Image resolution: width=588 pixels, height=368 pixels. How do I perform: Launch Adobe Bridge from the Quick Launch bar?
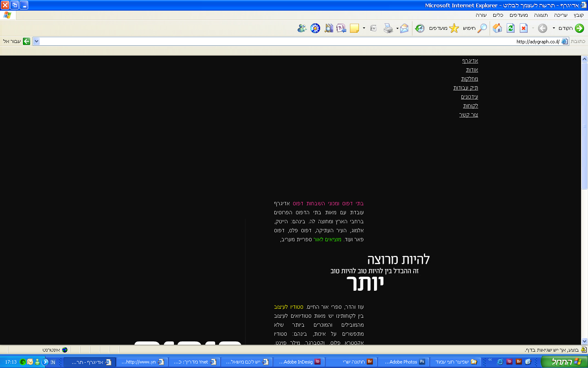click(x=519, y=362)
